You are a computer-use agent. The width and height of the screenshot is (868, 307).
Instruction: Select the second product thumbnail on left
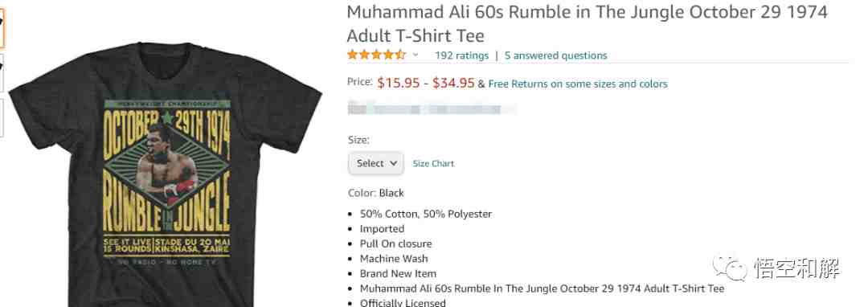point(2,72)
